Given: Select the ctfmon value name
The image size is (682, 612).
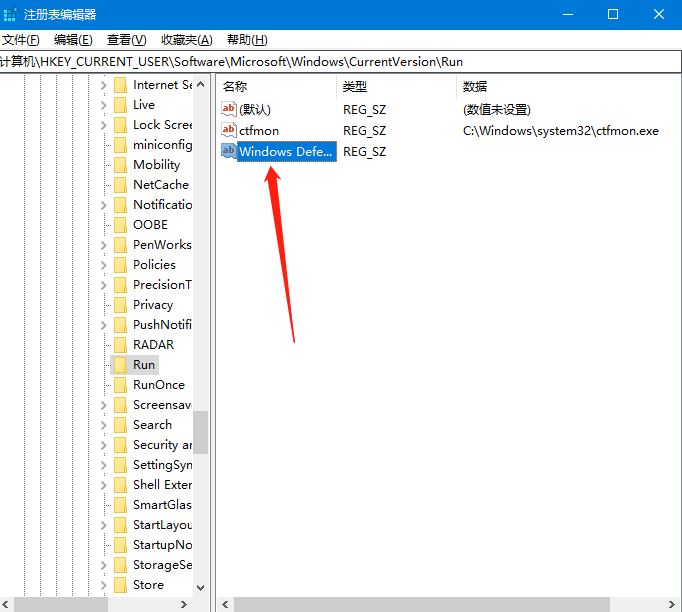Looking at the screenshot, I should 259,130.
